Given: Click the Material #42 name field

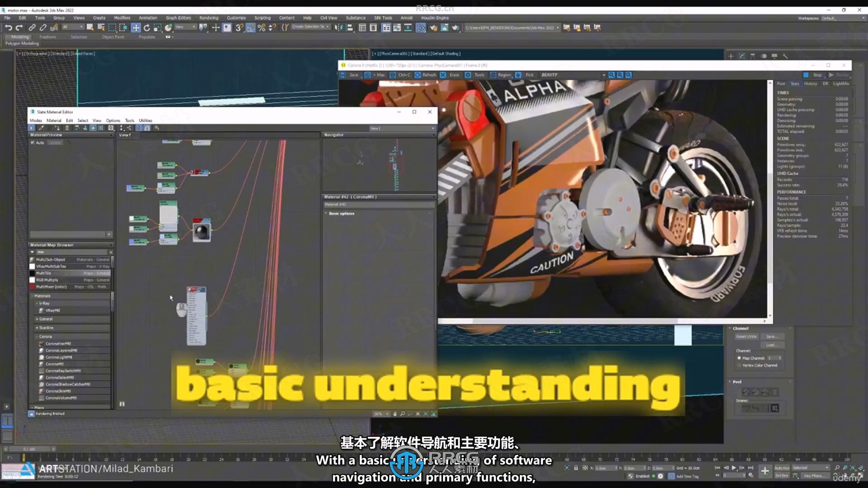Looking at the screenshot, I should [379, 205].
